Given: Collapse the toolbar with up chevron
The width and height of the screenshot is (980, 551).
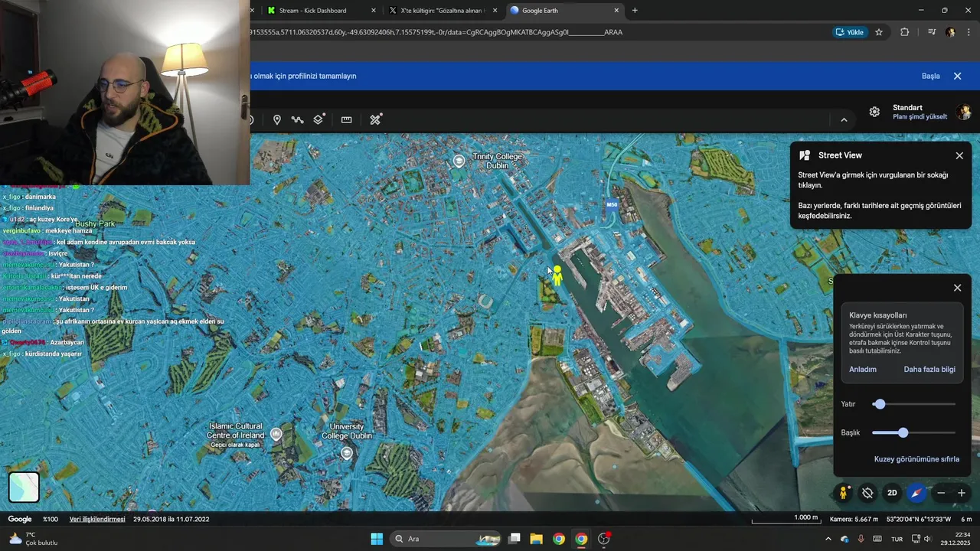Looking at the screenshot, I should point(844,119).
